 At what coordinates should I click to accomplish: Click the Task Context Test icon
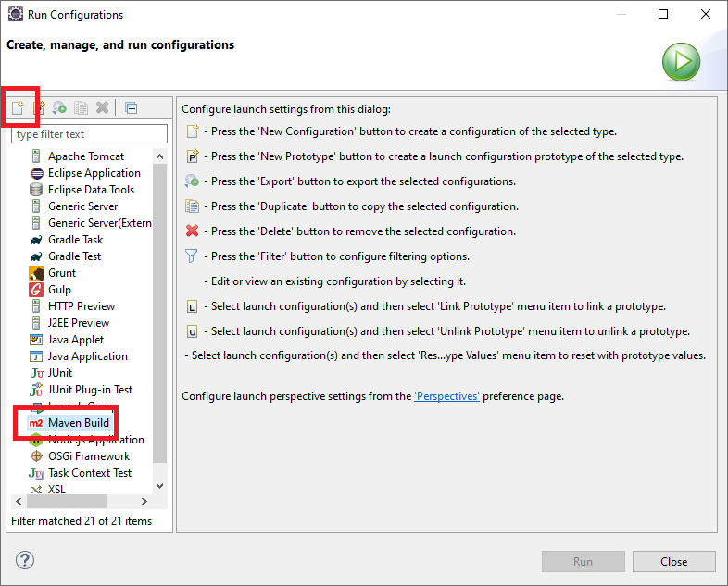tap(36, 474)
